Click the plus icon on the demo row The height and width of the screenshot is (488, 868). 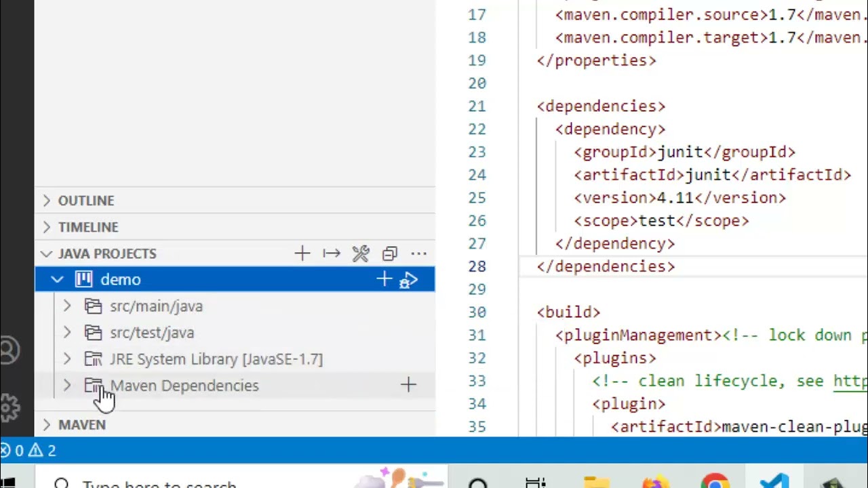[384, 279]
